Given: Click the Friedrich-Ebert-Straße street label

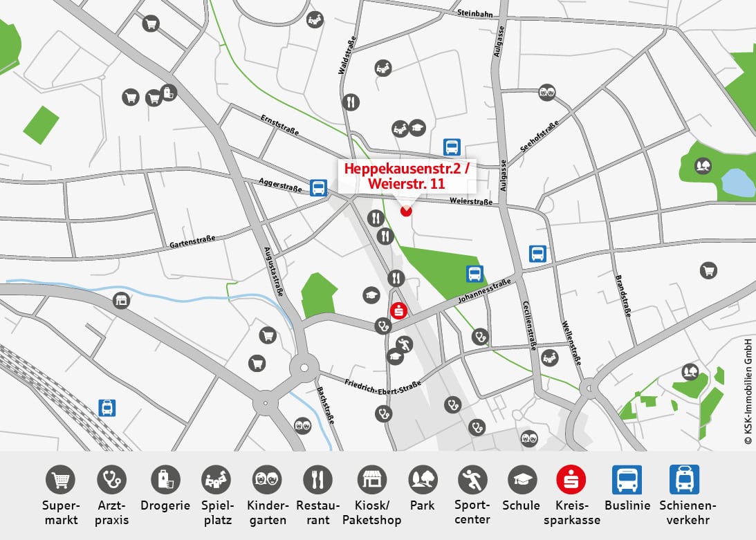Looking at the screenshot, I should tap(382, 387).
